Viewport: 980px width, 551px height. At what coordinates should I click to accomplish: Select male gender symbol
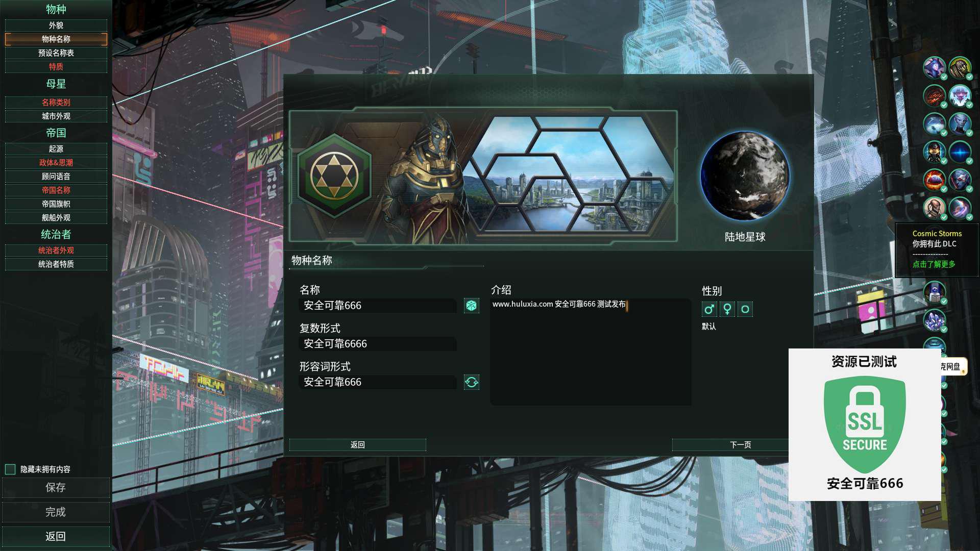point(709,309)
